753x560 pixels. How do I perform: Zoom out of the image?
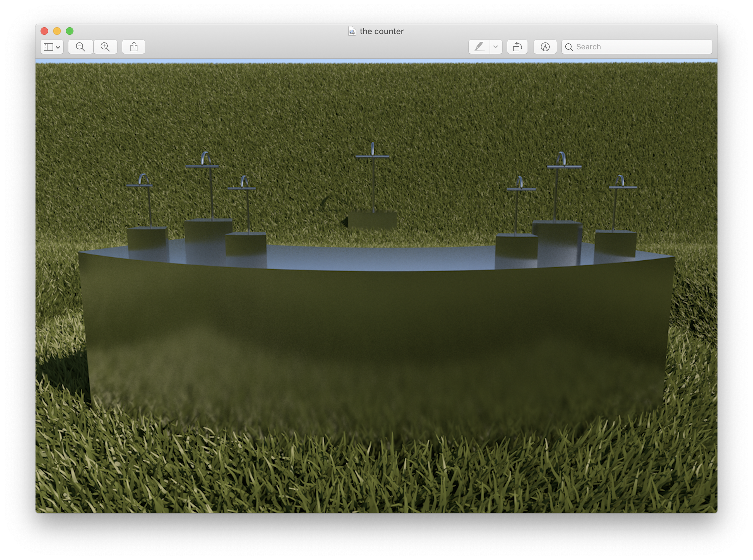[x=80, y=47]
